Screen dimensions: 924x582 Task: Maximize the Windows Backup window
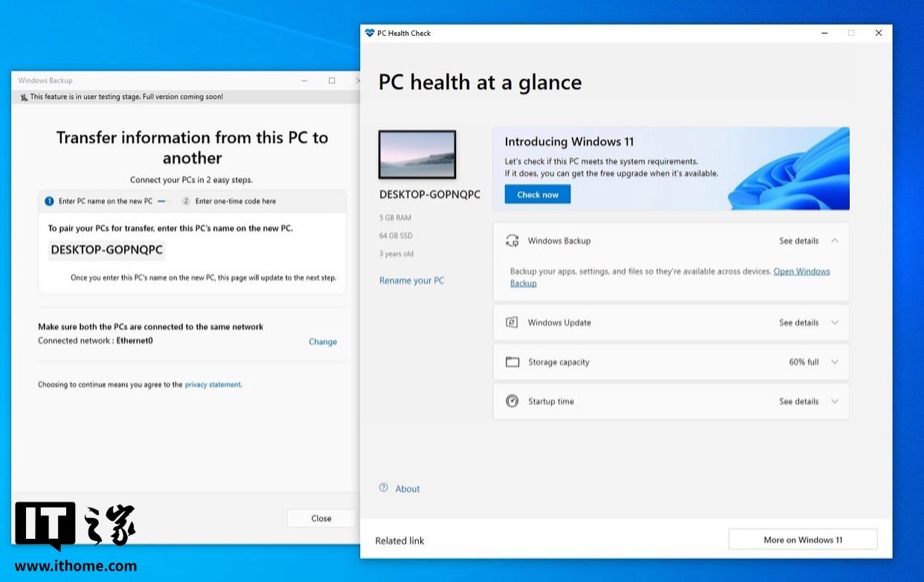point(332,80)
